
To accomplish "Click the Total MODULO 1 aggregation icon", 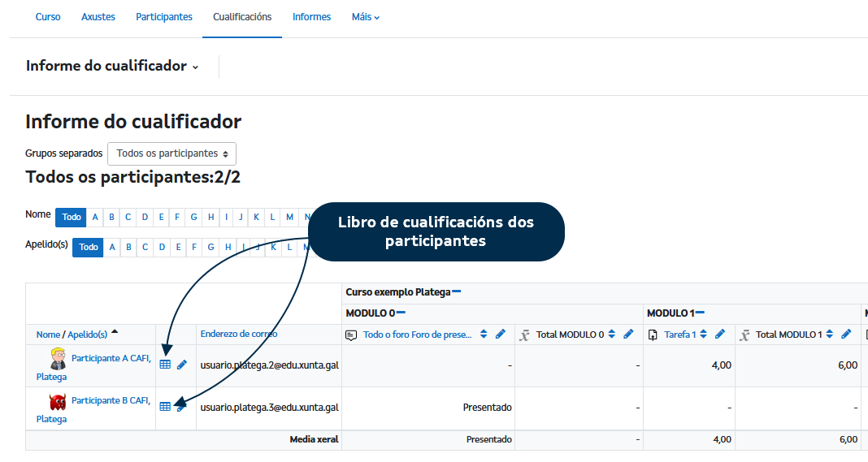I will coord(744,335).
